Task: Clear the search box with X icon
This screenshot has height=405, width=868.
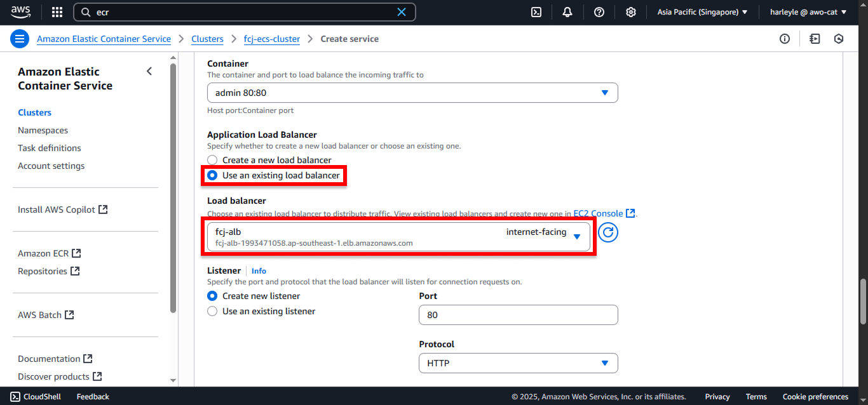Action: [401, 12]
